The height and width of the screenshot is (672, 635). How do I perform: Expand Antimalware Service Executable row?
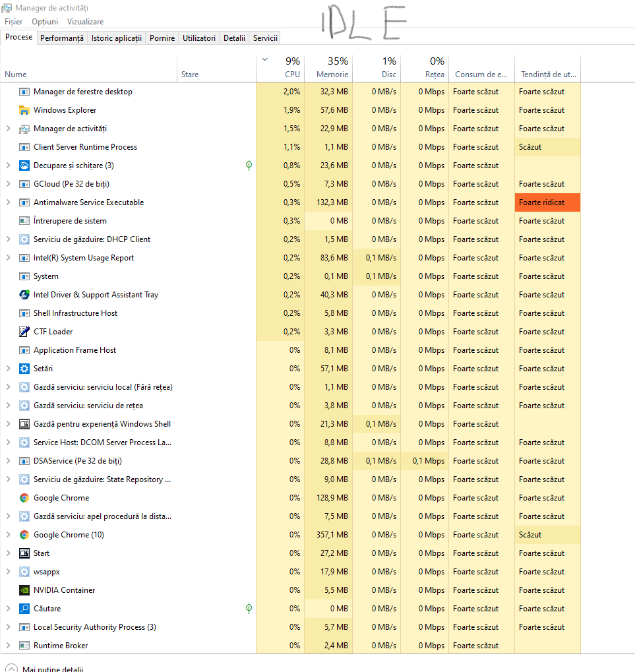[8, 202]
